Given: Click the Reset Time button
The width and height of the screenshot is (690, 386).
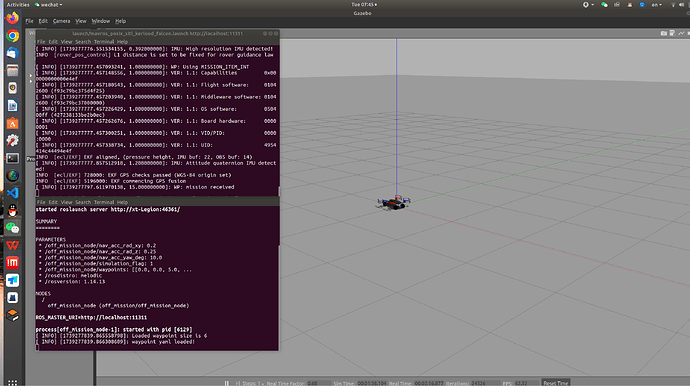Looking at the screenshot, I should pyautogui.click(x=556, y=382).
